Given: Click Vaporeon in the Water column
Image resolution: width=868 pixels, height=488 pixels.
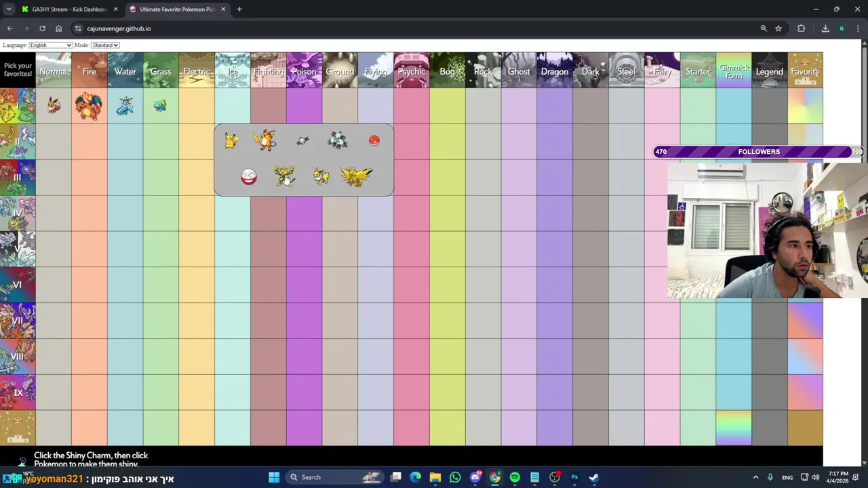Looking at the screenshot, I should click(125, 106).
